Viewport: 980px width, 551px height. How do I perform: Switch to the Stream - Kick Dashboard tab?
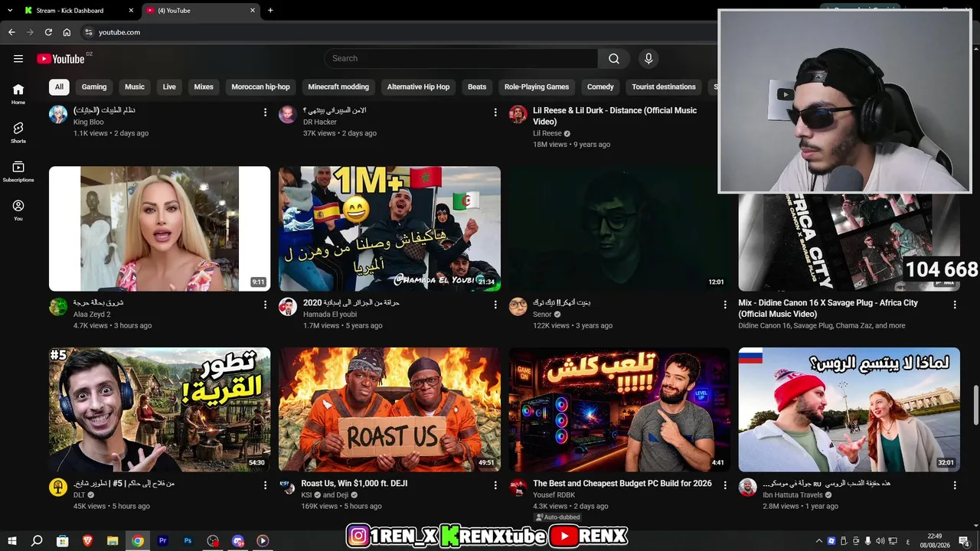point(79,11)
